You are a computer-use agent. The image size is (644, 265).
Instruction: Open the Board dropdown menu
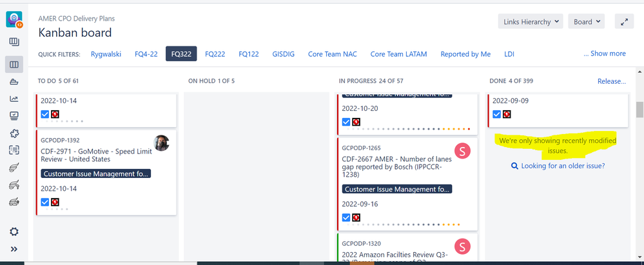(587, 22)
